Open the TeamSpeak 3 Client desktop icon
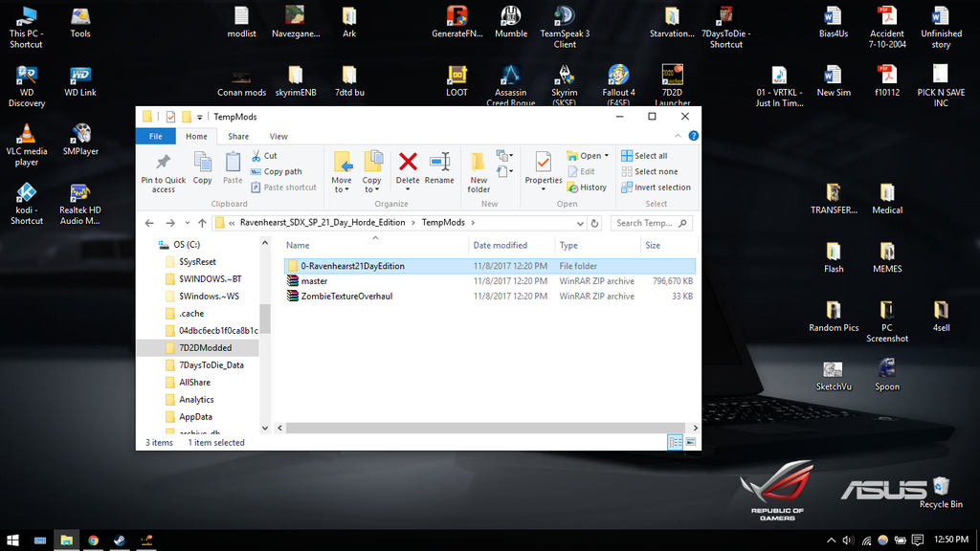 565,27
